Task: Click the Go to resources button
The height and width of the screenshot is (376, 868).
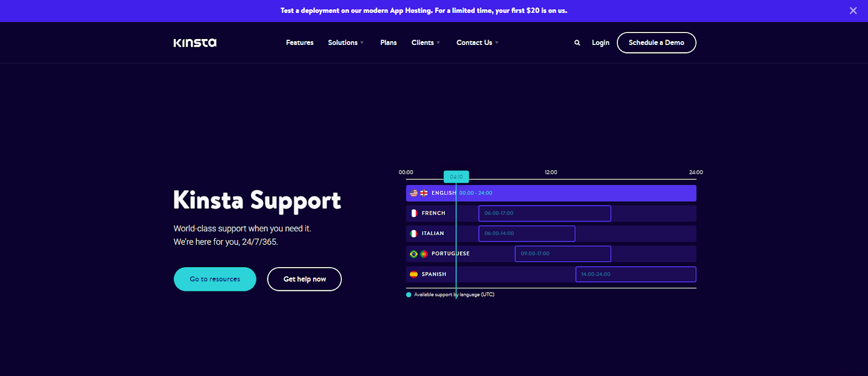Action: (x=215, y=279)
